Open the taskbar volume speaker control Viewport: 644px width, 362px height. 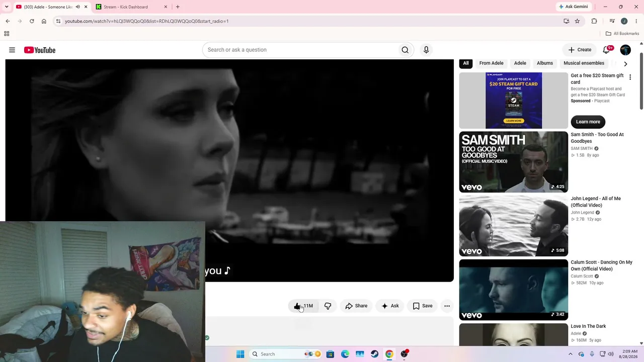click(x=611, y=354)
